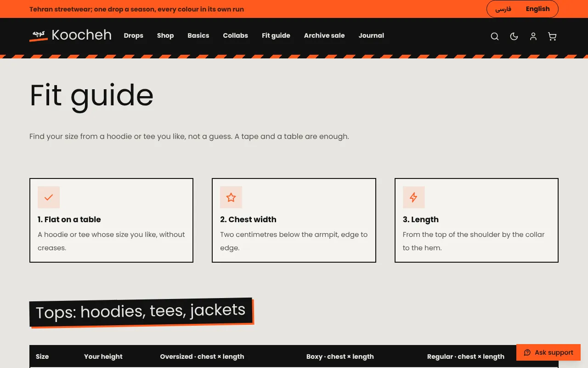Open the shopping cart icon
Image resolution: width=588 pixels, height=368 pixels.
tap(553, 36)
